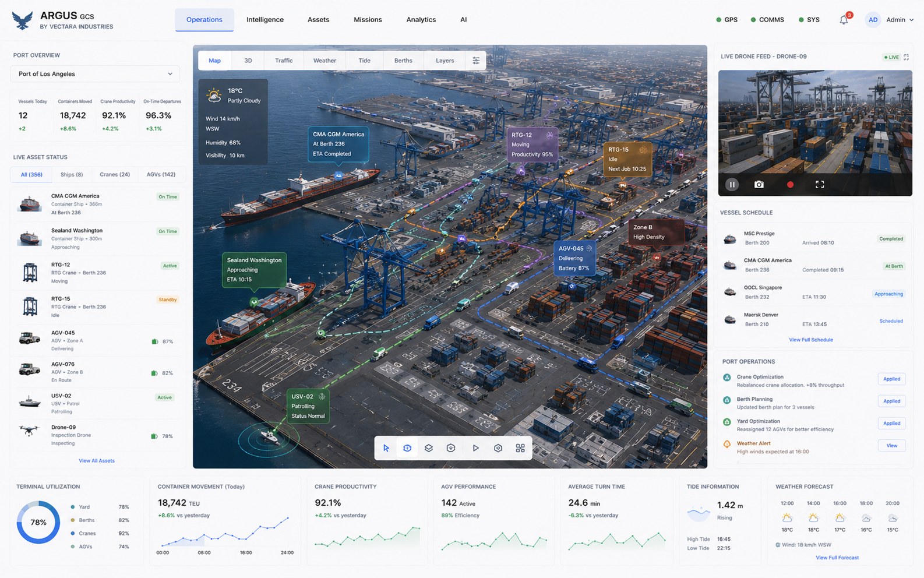Switch map to 3D view
The width and height of the screenshot is (924, 578).
pyautogui.click(x=248, y=61)
